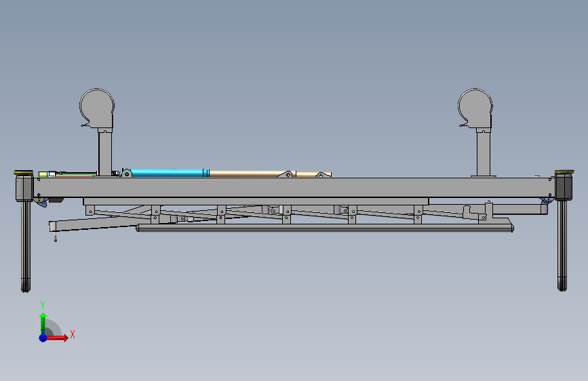Click the green Y axis arrow of the triad
588x381 pixels.
click(43, 323)
